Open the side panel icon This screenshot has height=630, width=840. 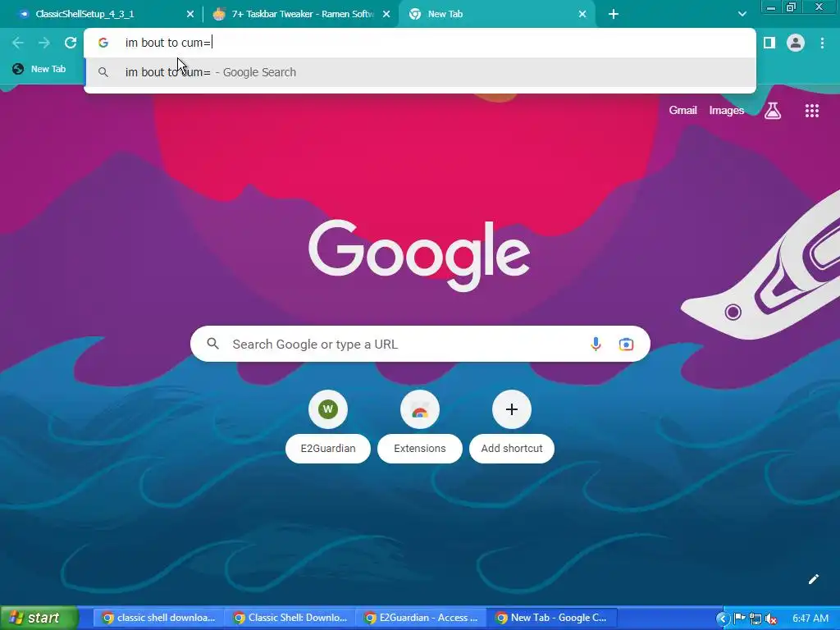pyautogui.click(x=769, y=43)
